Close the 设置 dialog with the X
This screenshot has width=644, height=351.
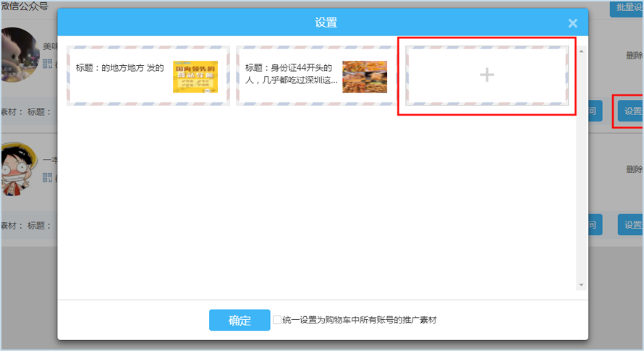pos(572,23)
